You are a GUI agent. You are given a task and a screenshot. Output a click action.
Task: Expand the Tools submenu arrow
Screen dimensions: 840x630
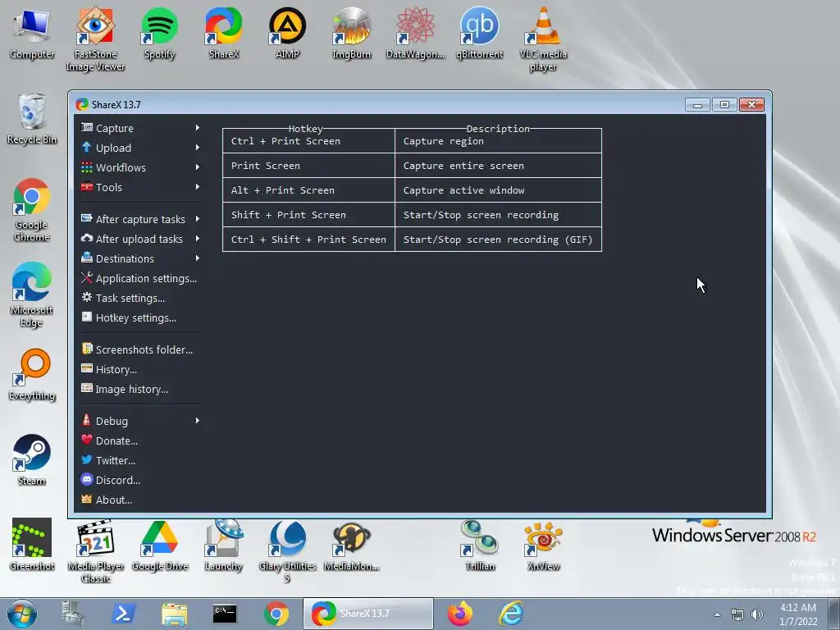click(x=197, y=188)
